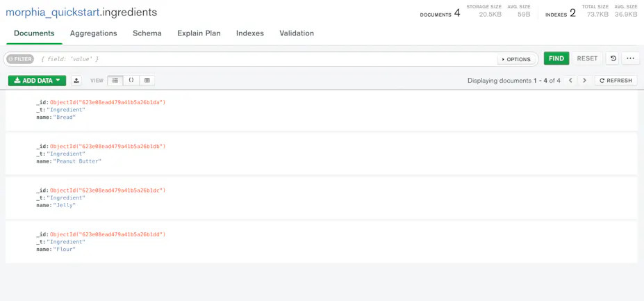Go to previous page of documents
Image resolution: width=644 pixels, height=301 pixels.
(x=570, y=81)
